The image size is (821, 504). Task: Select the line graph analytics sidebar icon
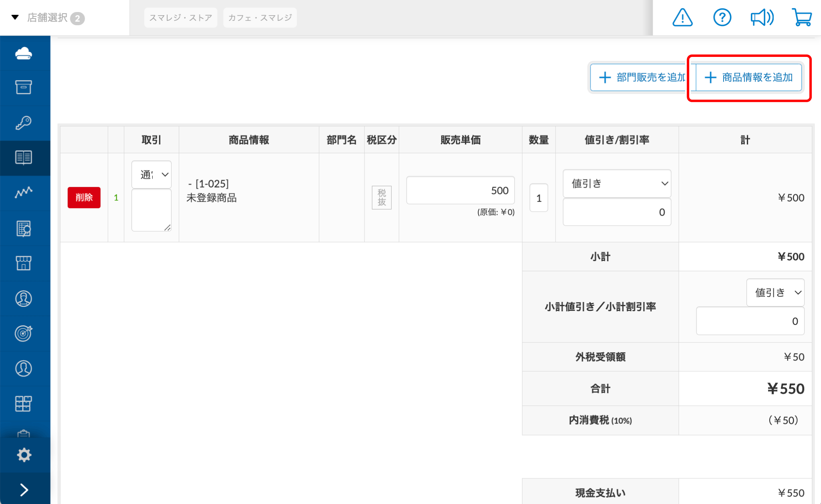tap(24, 193)
